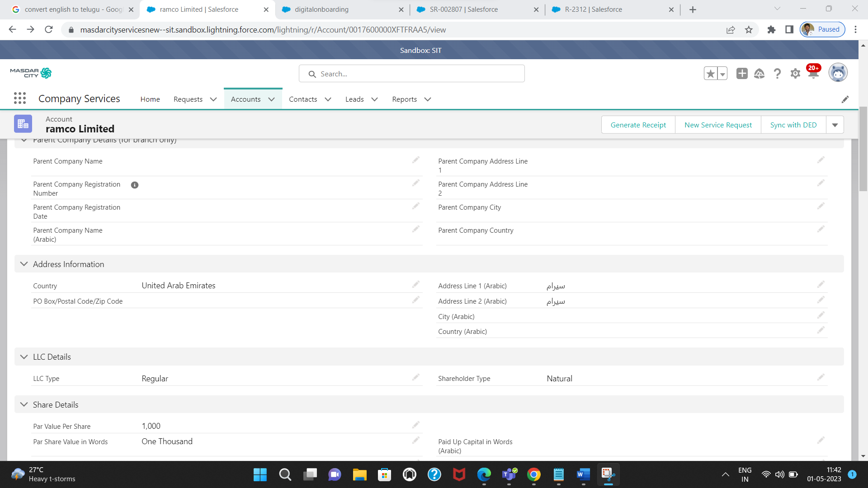Click the Guidance Center trailhead icon
The width and height of the screenshot is (868, 488).
(759, 74)
